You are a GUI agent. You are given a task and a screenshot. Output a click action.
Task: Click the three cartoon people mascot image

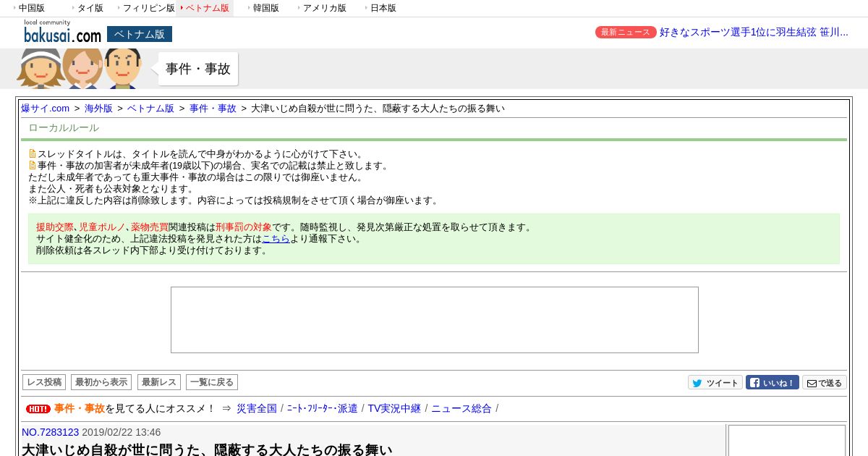coord(80,69)
